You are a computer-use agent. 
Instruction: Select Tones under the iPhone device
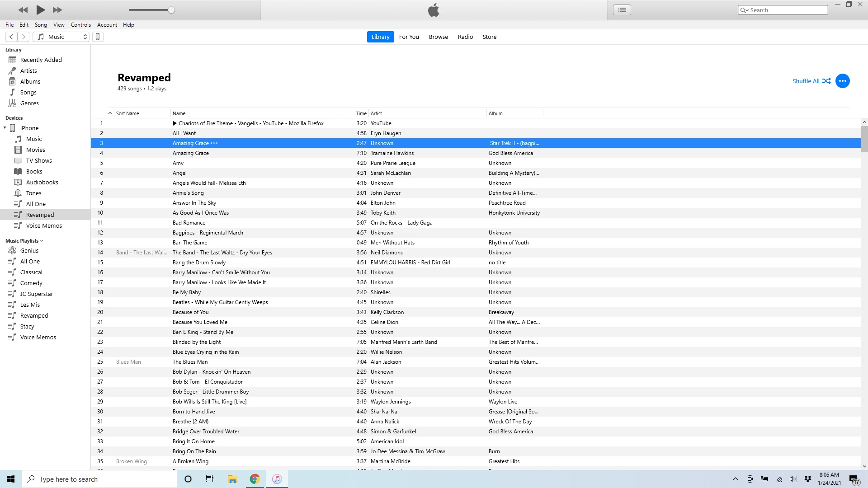[33, 193]
